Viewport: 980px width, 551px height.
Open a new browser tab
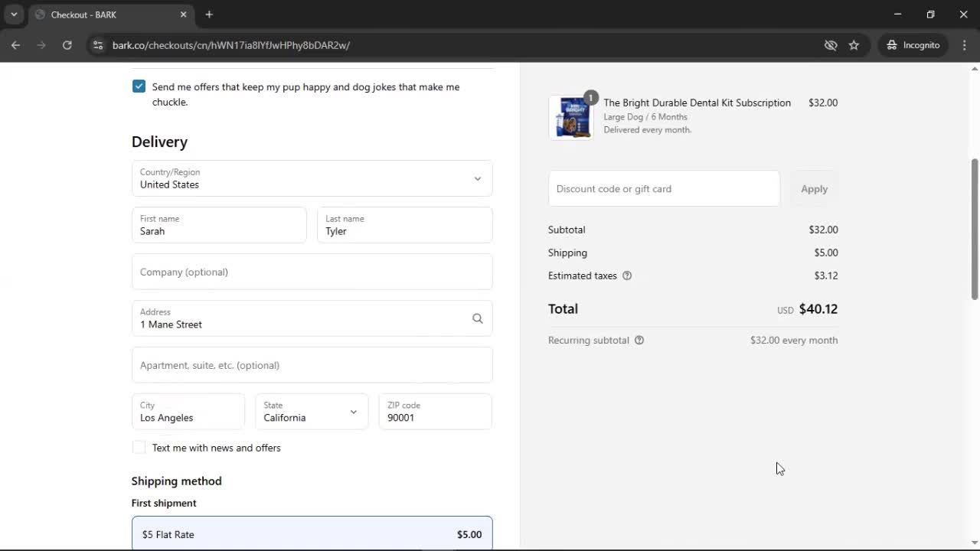tap(209, 15)
